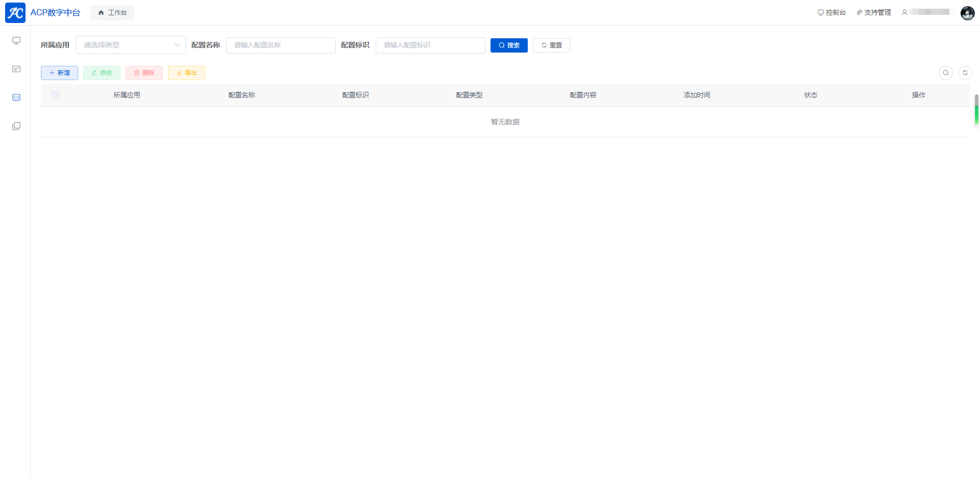This screenshot has height=478, width=980.
Task: Click the stacked-copy icon in left sidebar
Action: click(x=16, y=126)
